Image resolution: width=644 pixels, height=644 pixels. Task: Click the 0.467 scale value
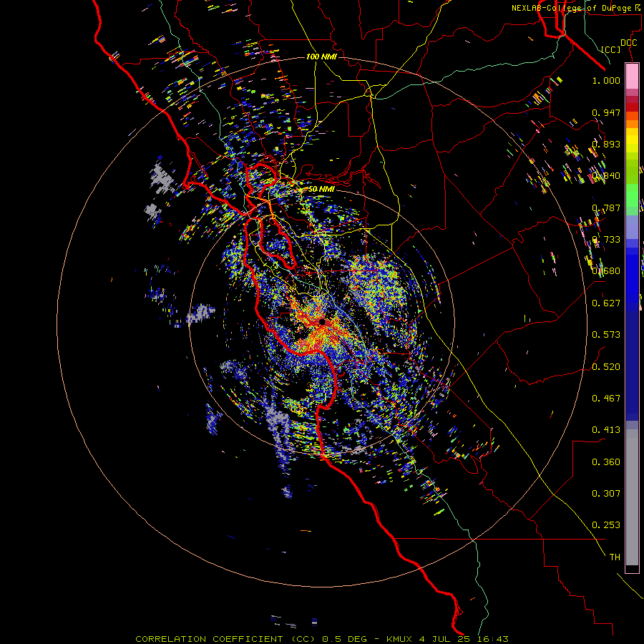coord(606,399)
